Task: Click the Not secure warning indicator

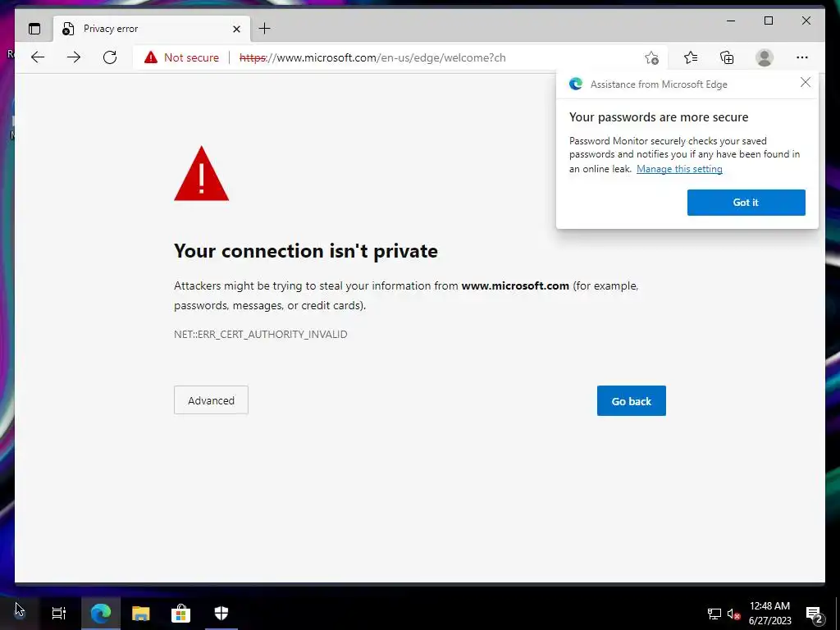Action: [181, 57]
